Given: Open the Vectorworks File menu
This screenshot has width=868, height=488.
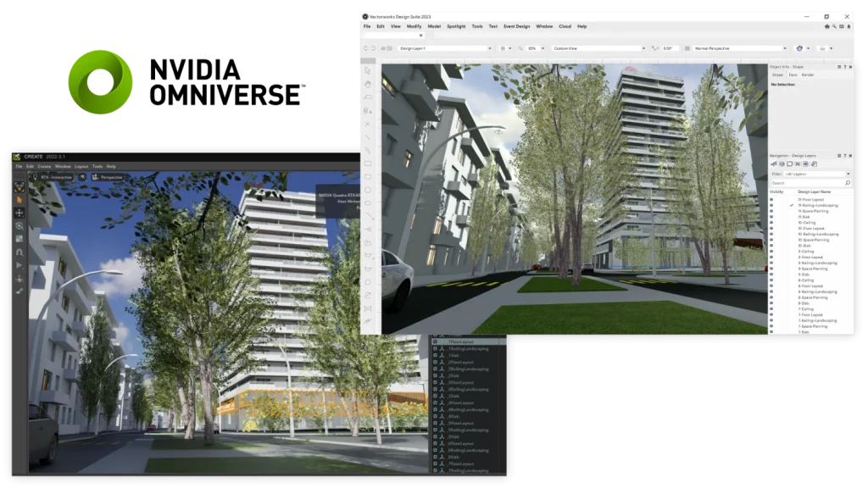Looking at the screenshot, I should click(x=367, y=26).
